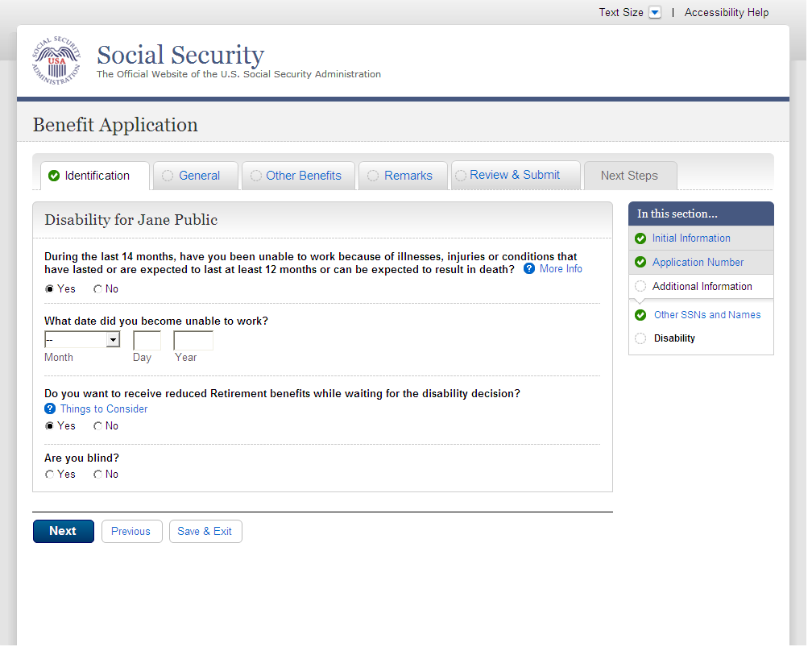Click the Year input field
This screenshot has height=651, width=812.
pyautogui.click(x=193, y=341)
